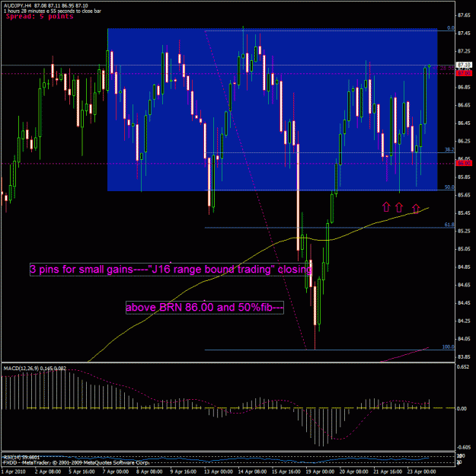Click the 84.05 price scale value
This screenshot has height=476, width=476.
click(x=464, y=339)
